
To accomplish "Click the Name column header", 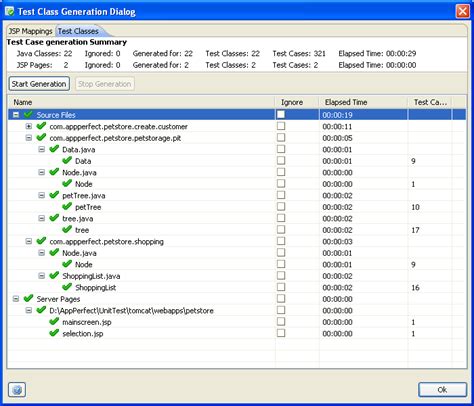I will pos(141,102).
